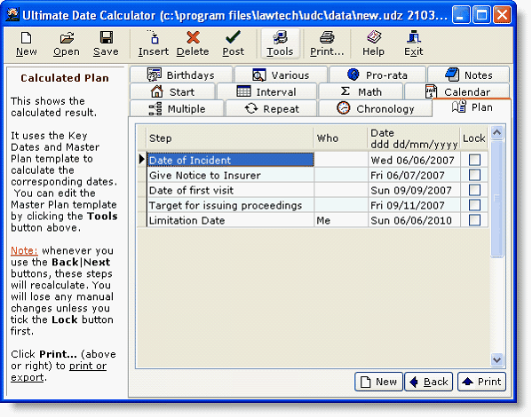Open the Calendar tab
532x418 pixels.
coord(457,91)
